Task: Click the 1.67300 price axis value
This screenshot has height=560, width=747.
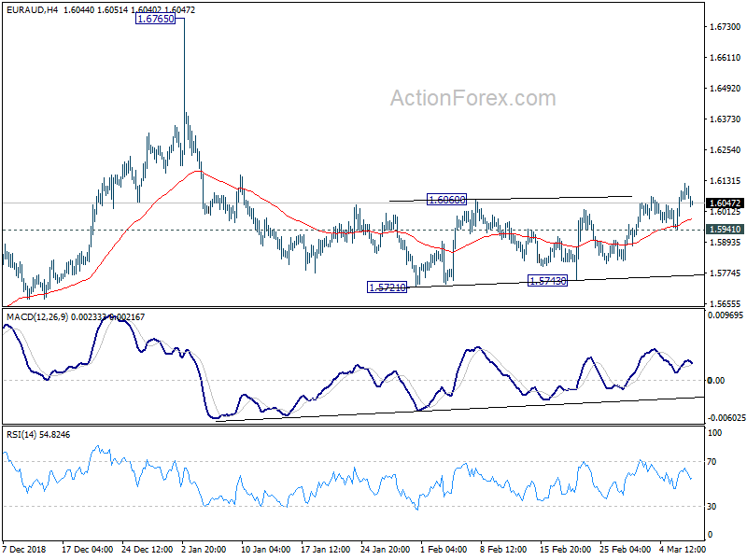Action: [x=726, y=27]
